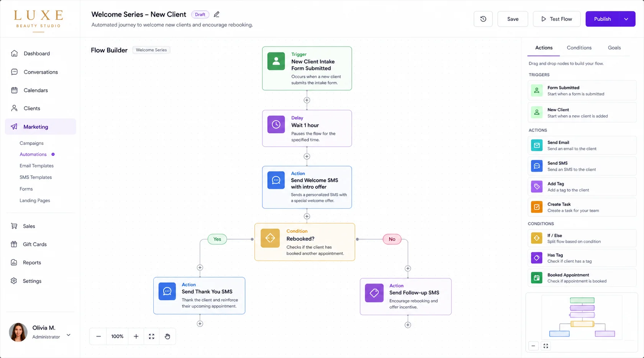Pick the Has Tag condition
Image resolution: width=644 pixels, height=358 pixels.
(582, 258)
